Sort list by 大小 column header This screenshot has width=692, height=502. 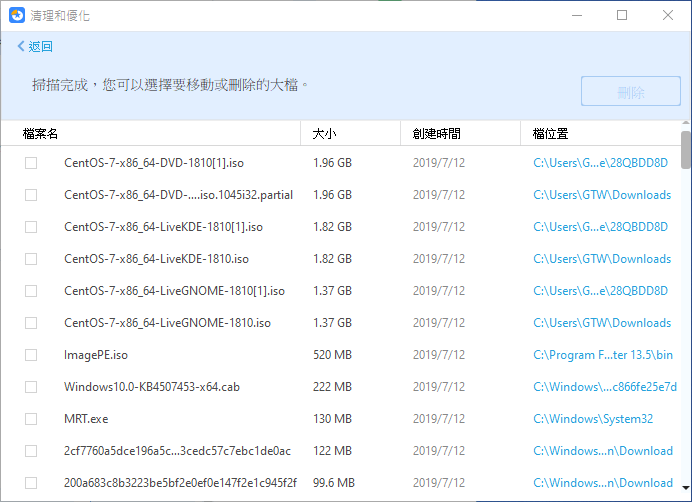pos(324,134)
